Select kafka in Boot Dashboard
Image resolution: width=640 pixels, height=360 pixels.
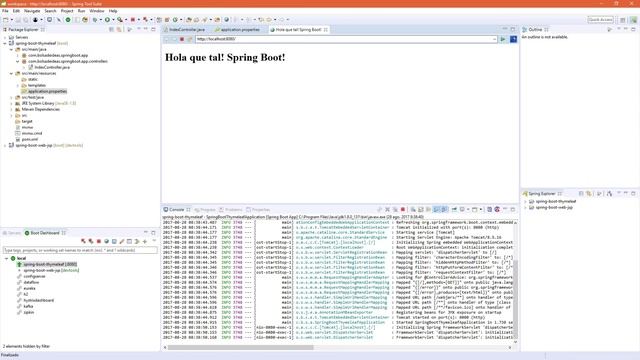28,306
